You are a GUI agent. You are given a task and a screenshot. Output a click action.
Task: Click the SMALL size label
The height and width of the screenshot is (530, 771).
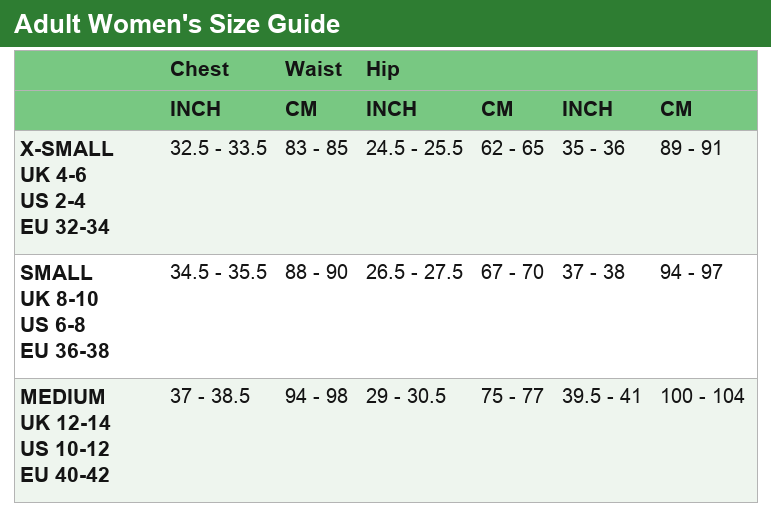click(x=56, y=272)
